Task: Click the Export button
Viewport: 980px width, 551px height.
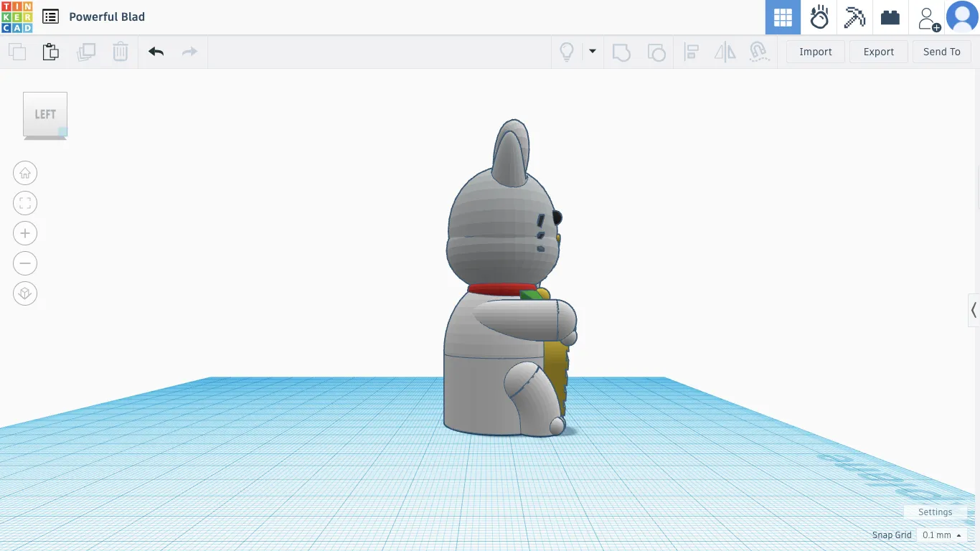Action: pos(878,52)
